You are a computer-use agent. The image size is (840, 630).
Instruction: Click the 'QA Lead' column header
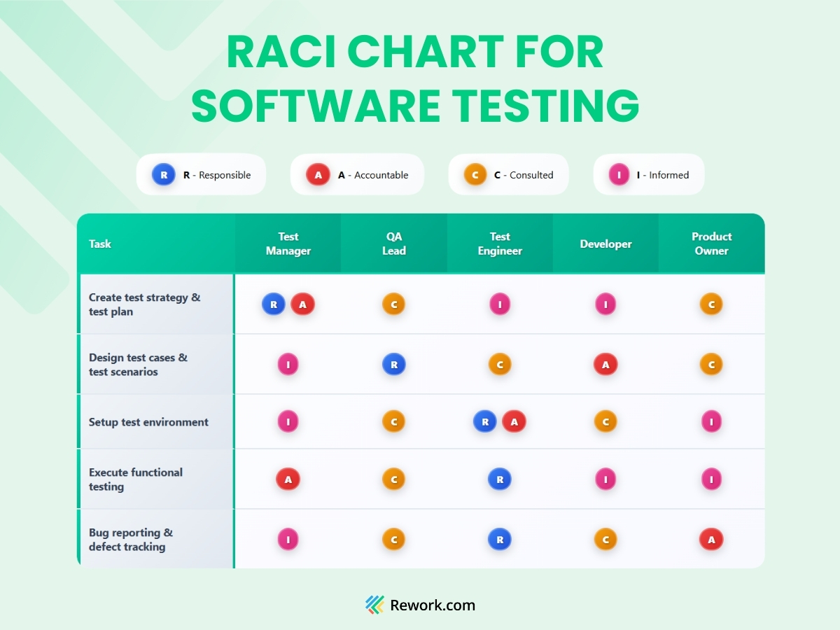(x=394, y=244)
